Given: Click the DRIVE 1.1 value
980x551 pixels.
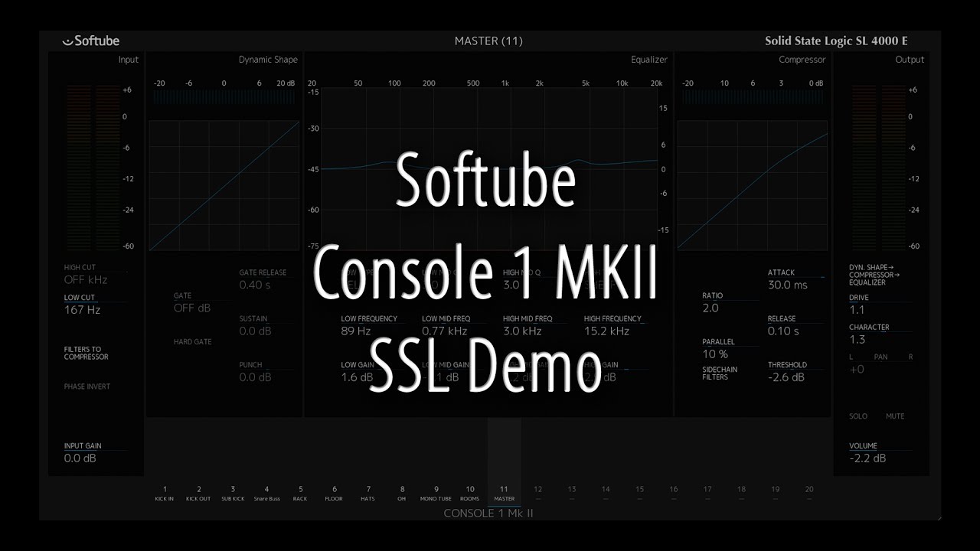Looking at the screenshot, I should coord(857,310).
